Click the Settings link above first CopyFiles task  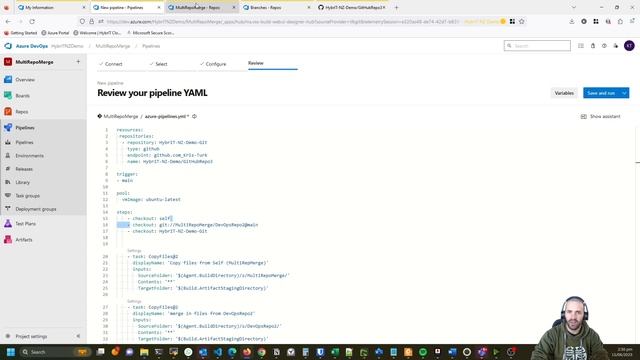pos(134,251)
